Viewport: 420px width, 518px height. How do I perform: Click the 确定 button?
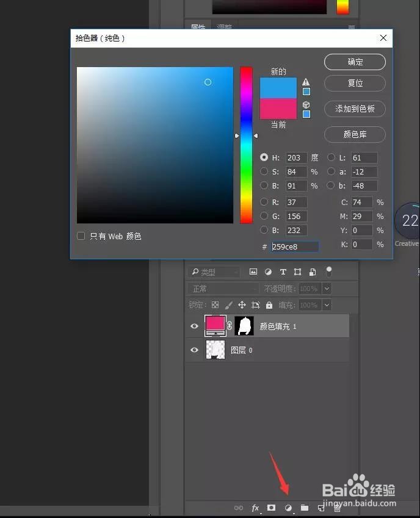click(x=355, y=62)
